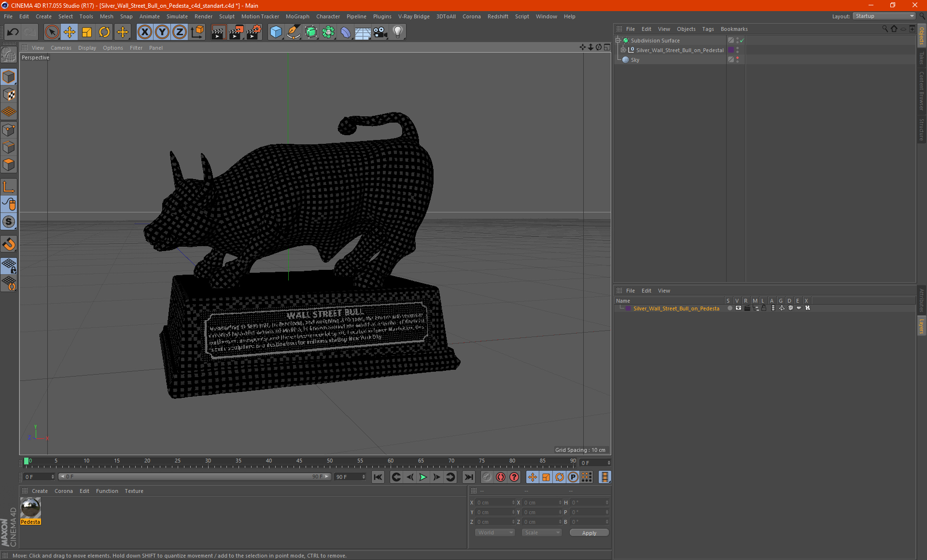Add a Cube primitive object
Viewport: 927px width, 560px height.
coord(276,32)
